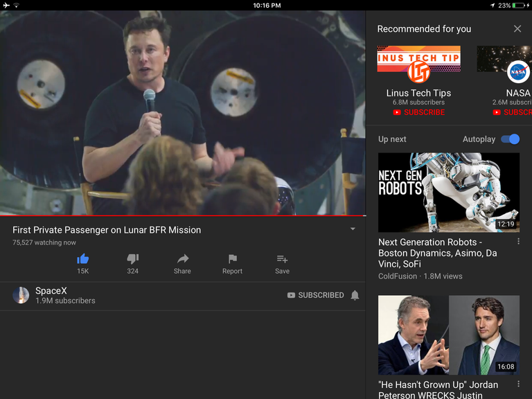Close the Recommended for you panel
Viewport: 532px width, 399px height.
point(517,29)
